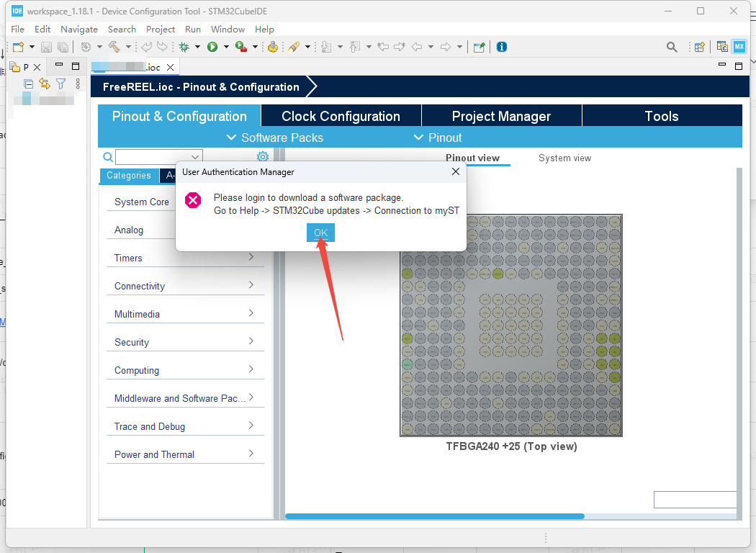Viewport: 756px width, 553px height.
Task: Click the Debug bug icon
Action: point(184,47)
